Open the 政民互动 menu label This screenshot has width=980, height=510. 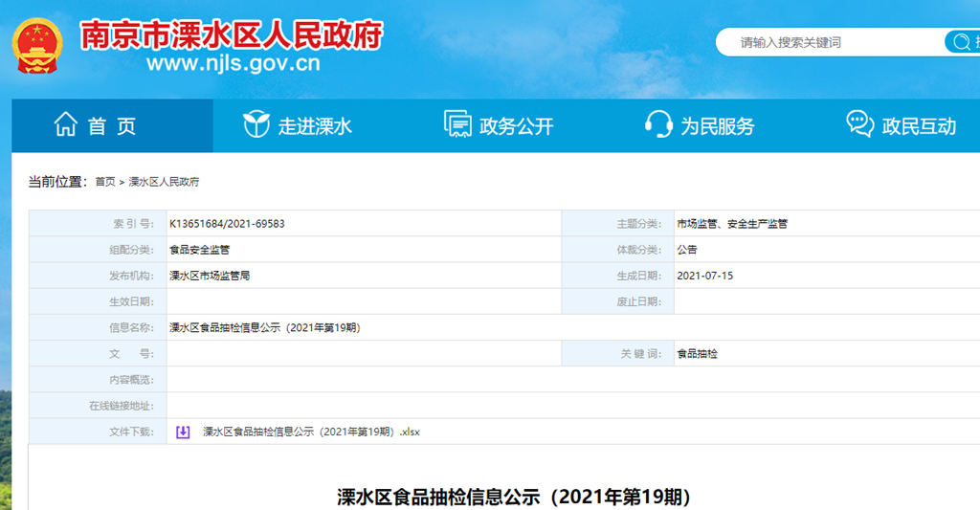(919, 126)
